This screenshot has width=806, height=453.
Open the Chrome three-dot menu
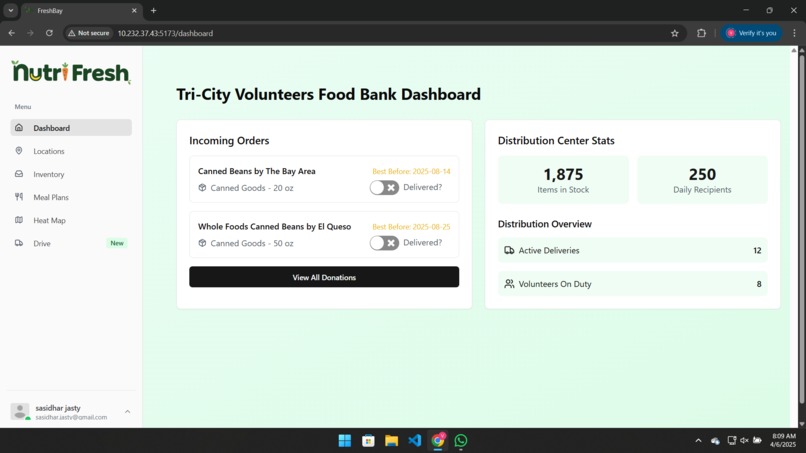tap(794, 33)
